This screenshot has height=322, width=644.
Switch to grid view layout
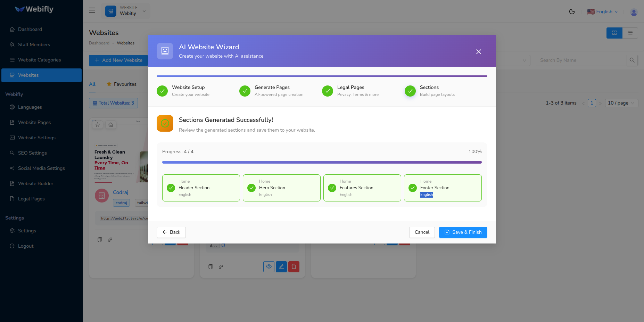pyautogui.click(x=614, y=33)
